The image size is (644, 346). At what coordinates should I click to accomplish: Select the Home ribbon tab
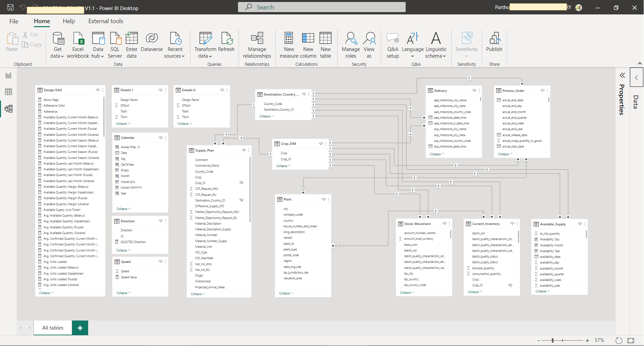pos(42,21)
